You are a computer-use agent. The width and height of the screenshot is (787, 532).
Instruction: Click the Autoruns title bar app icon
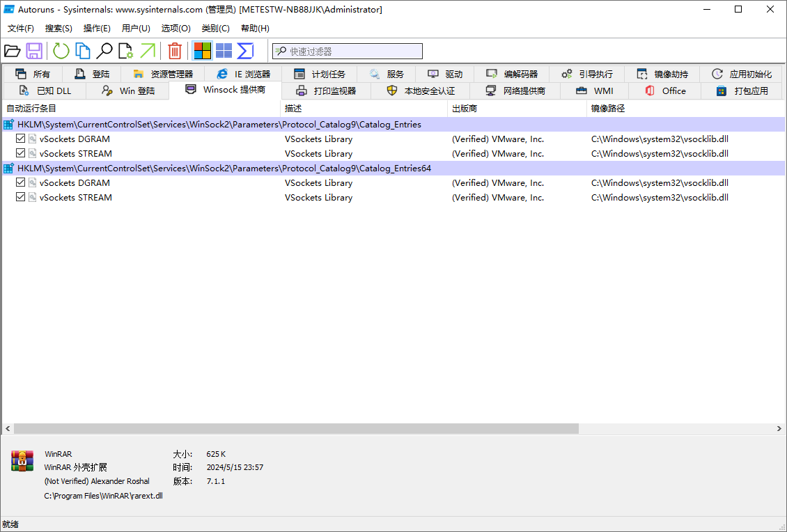[x=8, y=10]
